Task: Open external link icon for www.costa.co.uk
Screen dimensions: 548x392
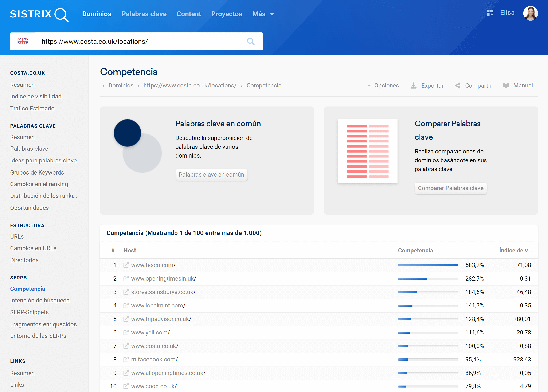Action: (126, 346)
